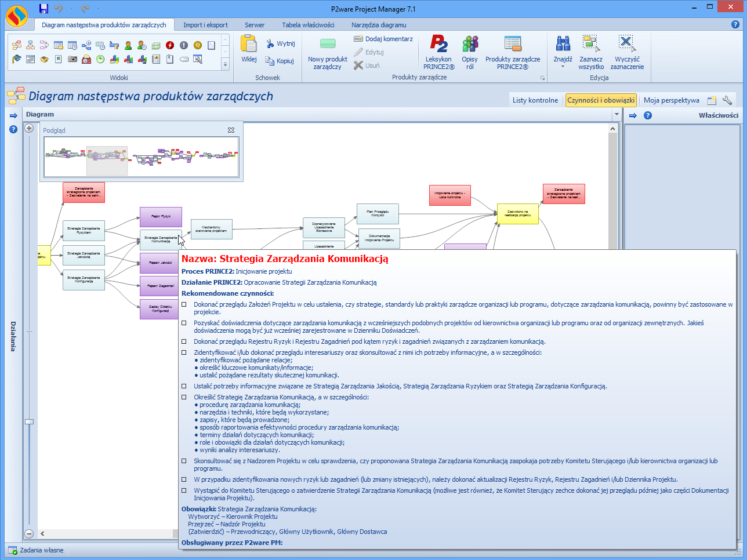Click the vertical zoom slider handle
Image resolution: width=747 pixels, height=560 pixels.
click(29, 421)
